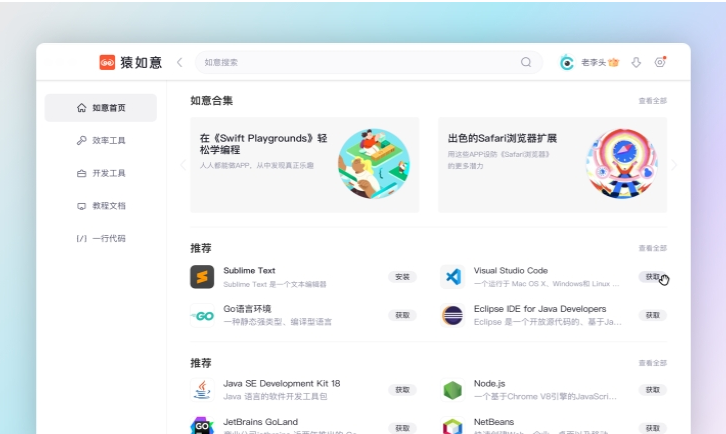
Task: Click the crown badge next to 老李头
Action: (x=613, y=62)
